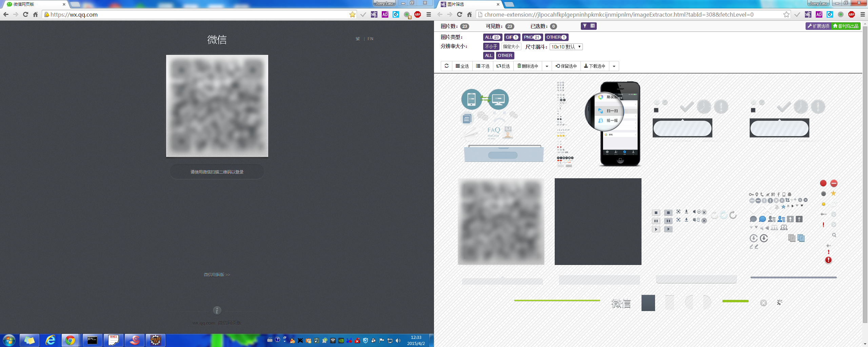Click the purple AD extension icon in the left window
The width and height of the screenshot is (868, 347).
click(385, 15)
